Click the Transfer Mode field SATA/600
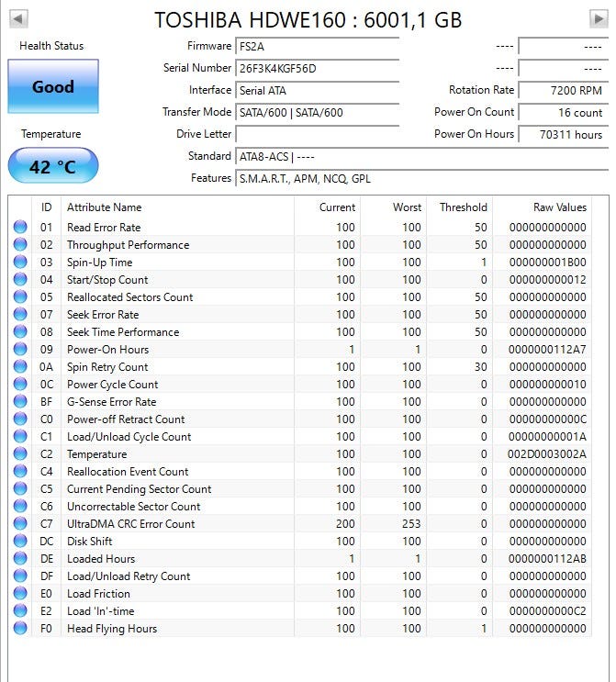Viewport: 616px width, 682px height. [317, 113]
